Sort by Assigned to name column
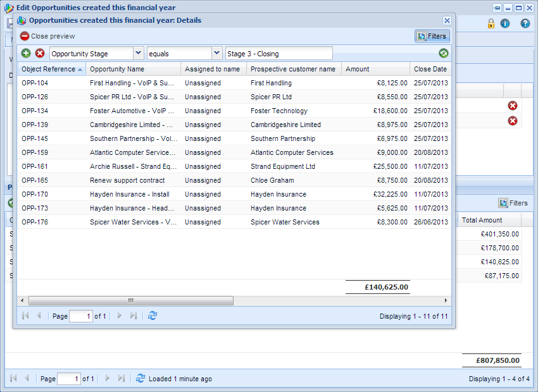The height and width of the screenshot is (392, 538). click(x=214, y=69)
